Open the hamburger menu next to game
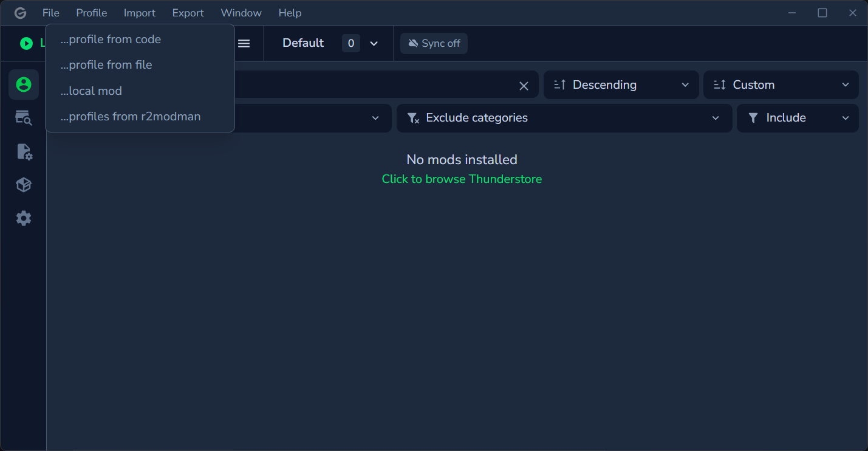The image size is (868, 451). click(x=244, y=43)
